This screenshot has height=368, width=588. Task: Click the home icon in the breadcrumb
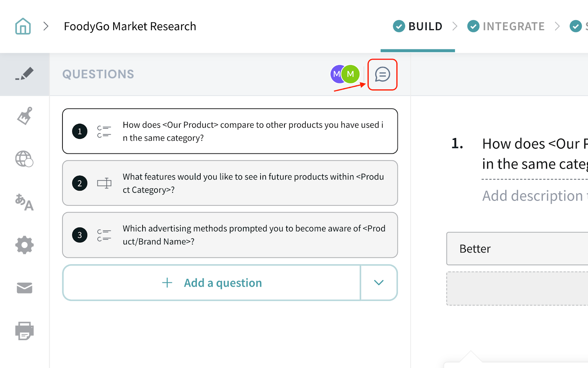tap(23, 26)
